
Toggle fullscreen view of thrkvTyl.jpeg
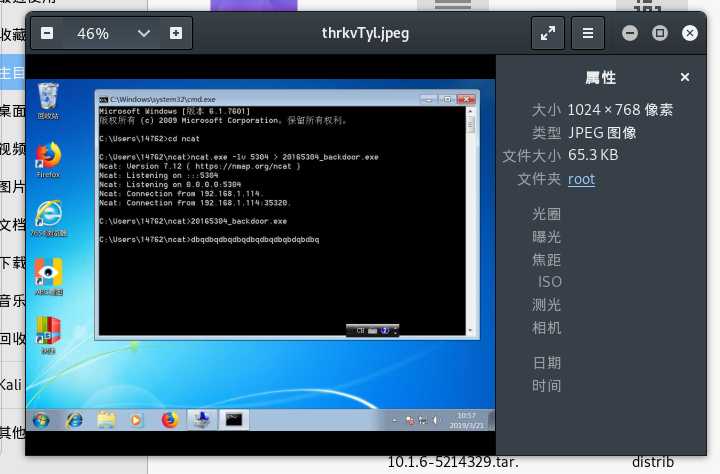(548, 33)
